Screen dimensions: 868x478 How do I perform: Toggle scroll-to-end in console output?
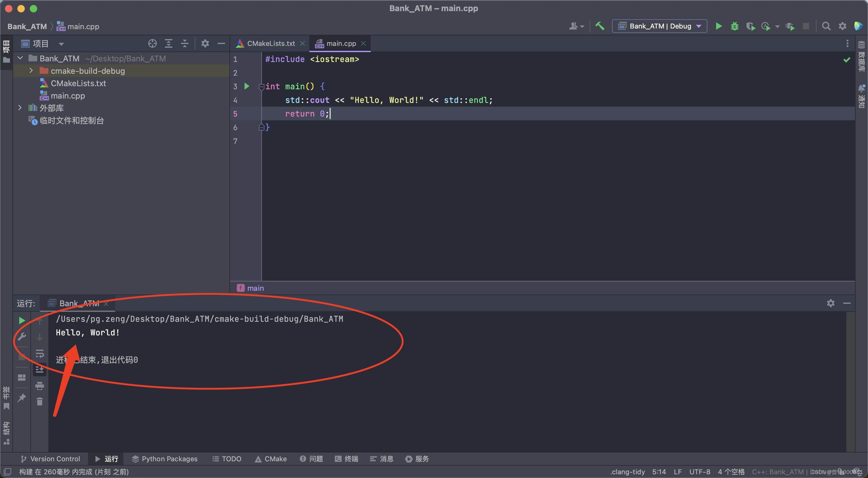39,369
